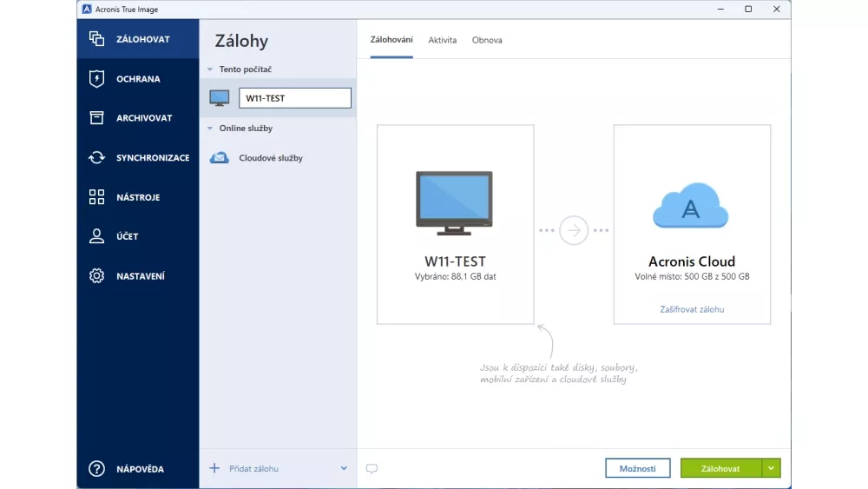Collapse the Tento počítač section
The image size is (868, 489).
click(x=209, y=69)
